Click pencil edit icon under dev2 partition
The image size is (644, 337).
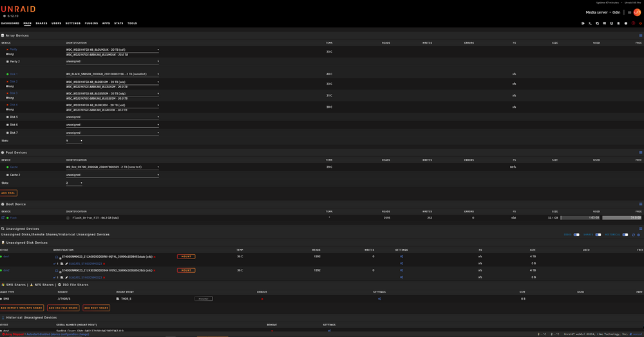(66, 278)
